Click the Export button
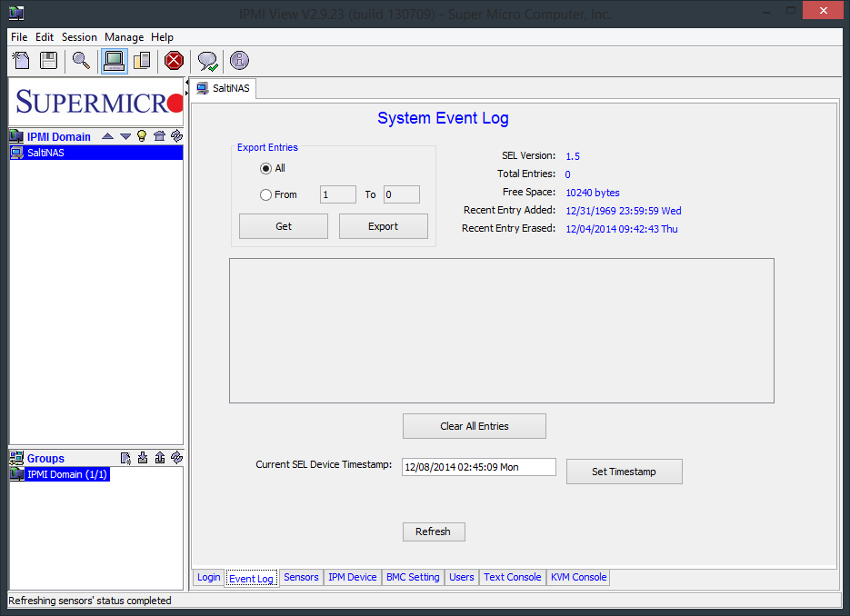The width and height of the screenshot is (850, 616). (x=384, y=226)
